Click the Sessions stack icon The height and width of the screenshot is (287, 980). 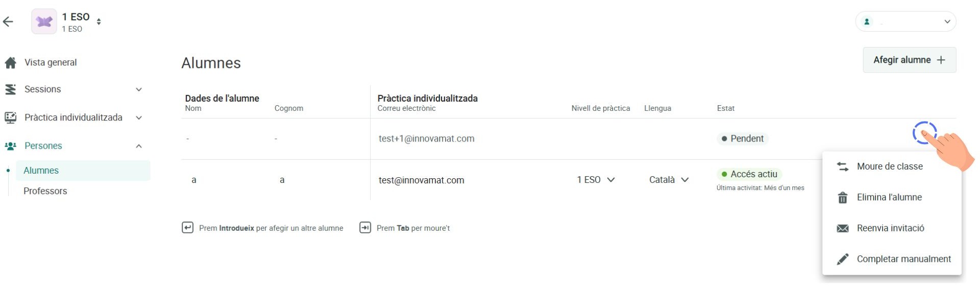[x=10, y=89]
